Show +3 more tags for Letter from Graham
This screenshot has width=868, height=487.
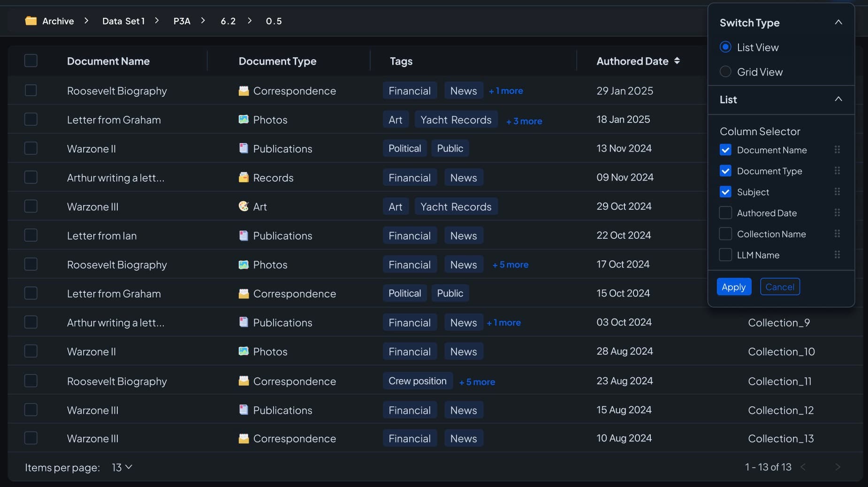click(524, 121)
